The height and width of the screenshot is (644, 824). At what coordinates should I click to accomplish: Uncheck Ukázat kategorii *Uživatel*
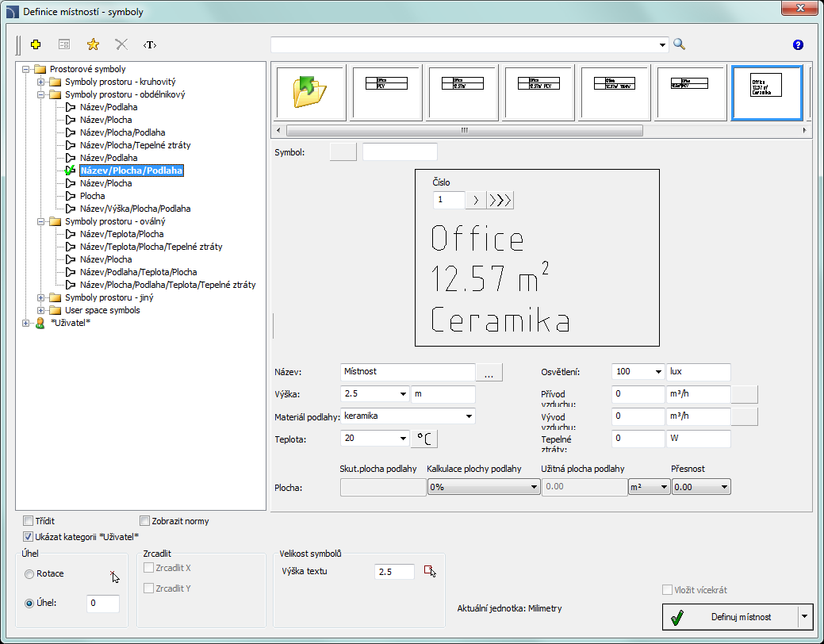pos(28,537)
